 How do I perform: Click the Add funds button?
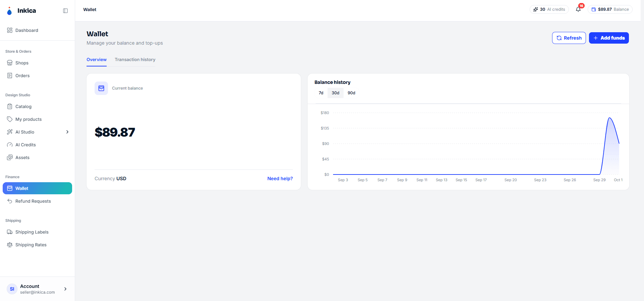click(x=609, y=38)
